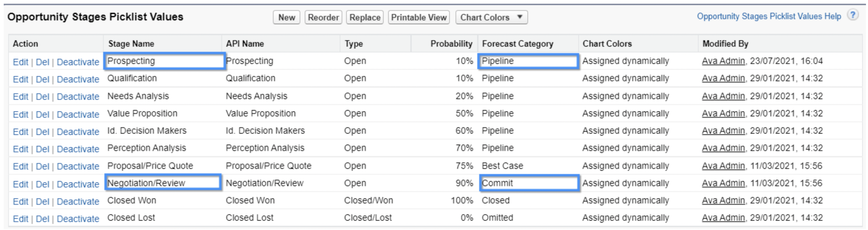
Task: Open Ava Admin link in Prospecting row
Action: [x=723, y=61]
